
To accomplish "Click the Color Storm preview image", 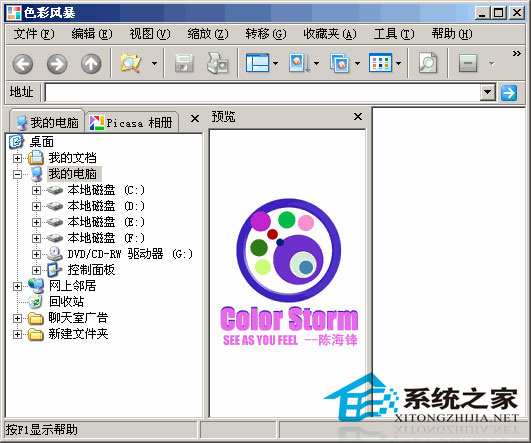I will pos(289,273).
